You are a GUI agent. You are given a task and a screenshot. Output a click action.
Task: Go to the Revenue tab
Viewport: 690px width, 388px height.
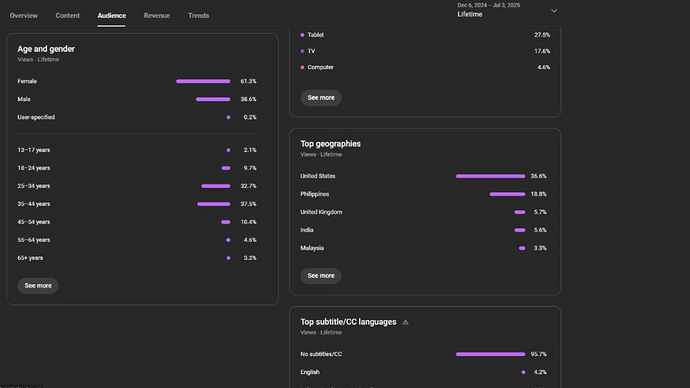[x=157, y=15]
